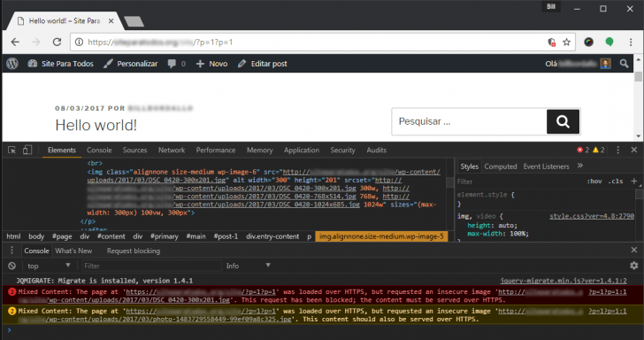Open the Security tab
Viewport: 644px width, 340px height.
342,150
